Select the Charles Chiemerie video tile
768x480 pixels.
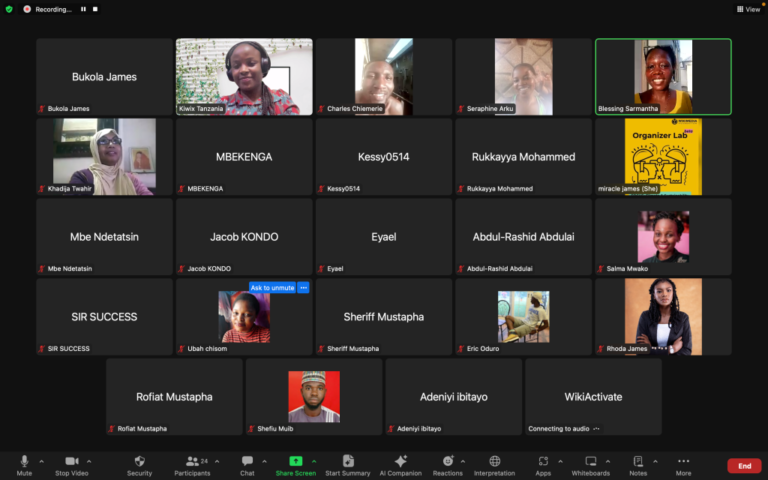(384, 77)
